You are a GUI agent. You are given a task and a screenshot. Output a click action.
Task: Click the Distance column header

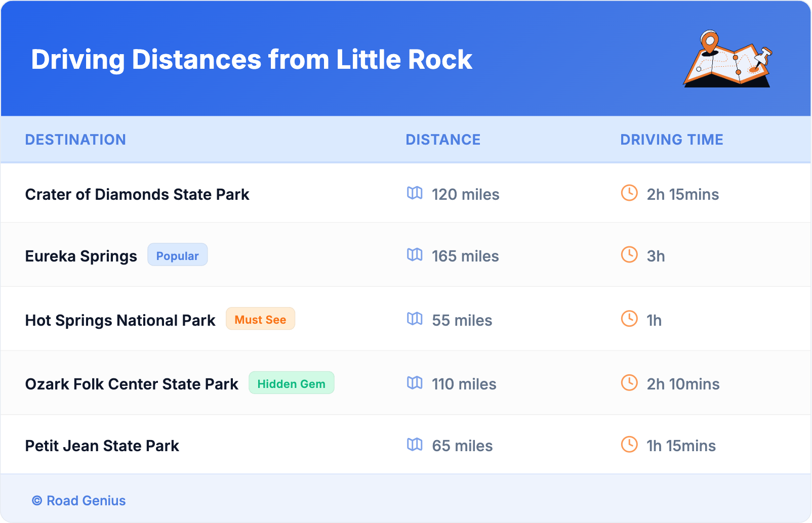pos(443,140)
